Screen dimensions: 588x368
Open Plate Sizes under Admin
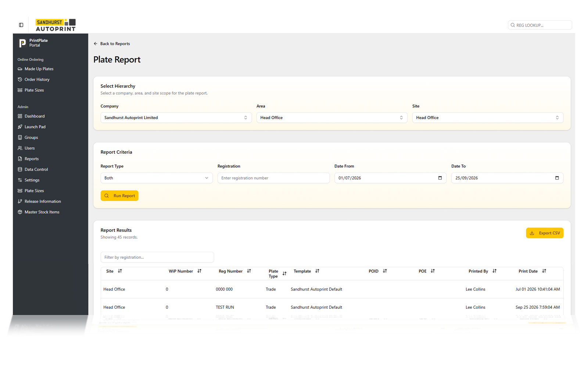34,191
